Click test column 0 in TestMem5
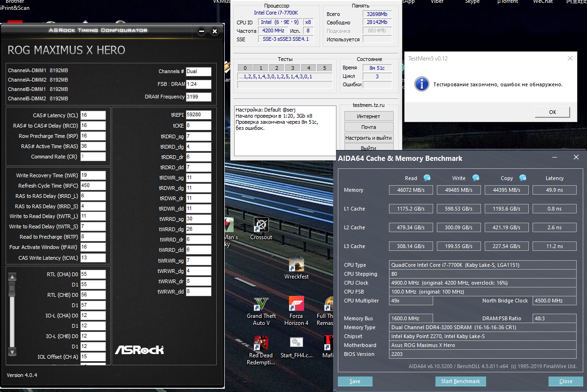The image size is (587, 392). pyautogui.click(x=245, y=68)
